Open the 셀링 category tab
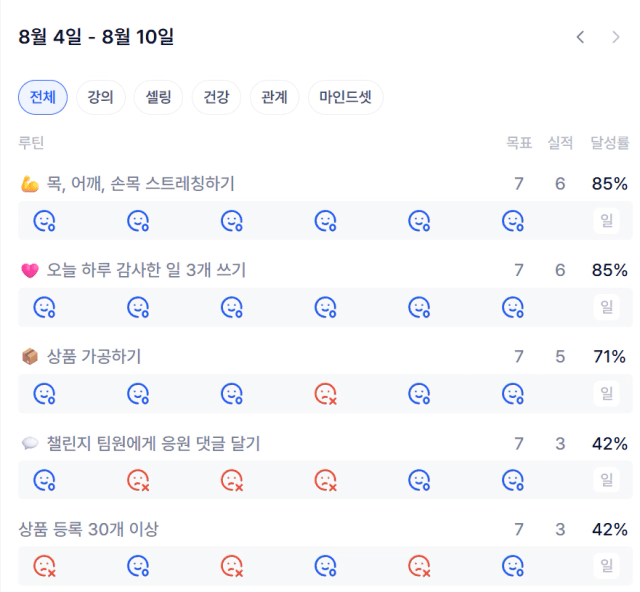 (158, 97)
